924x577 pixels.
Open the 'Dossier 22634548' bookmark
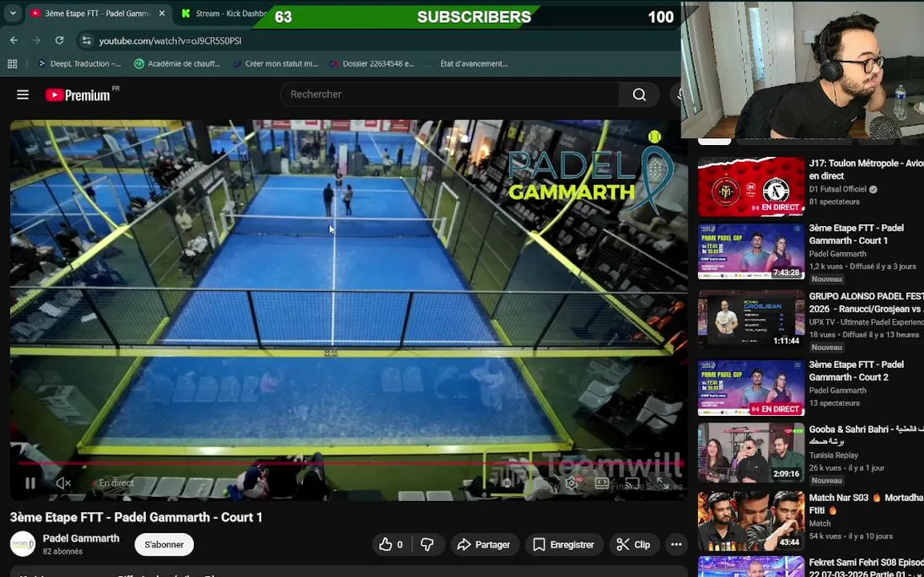(372, 63)
